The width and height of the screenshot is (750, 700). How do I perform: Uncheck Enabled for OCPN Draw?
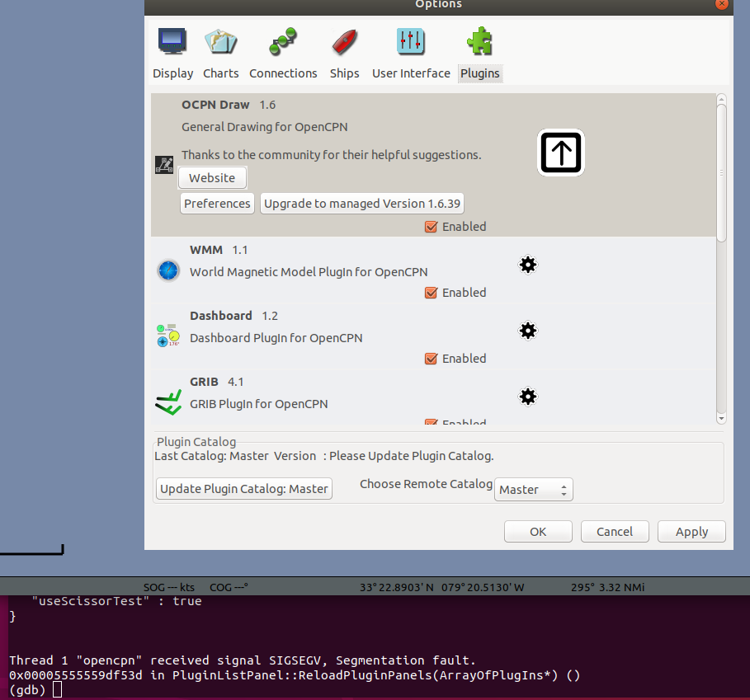pos(431,226)
